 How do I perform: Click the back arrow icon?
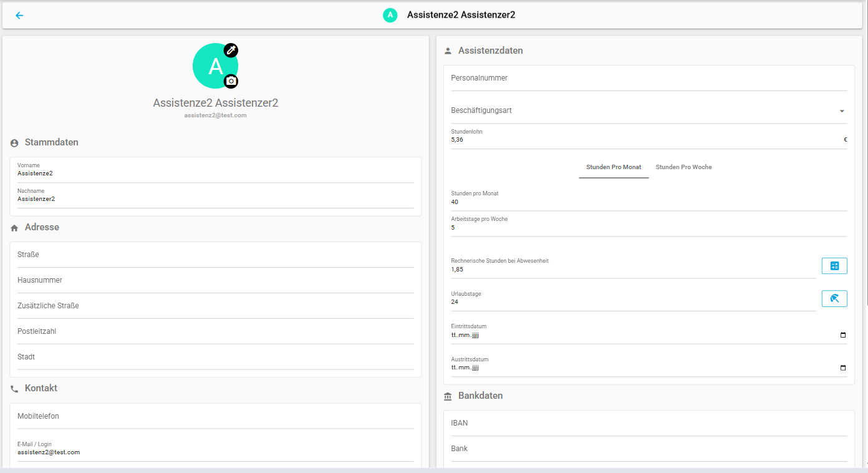[19, 16]
